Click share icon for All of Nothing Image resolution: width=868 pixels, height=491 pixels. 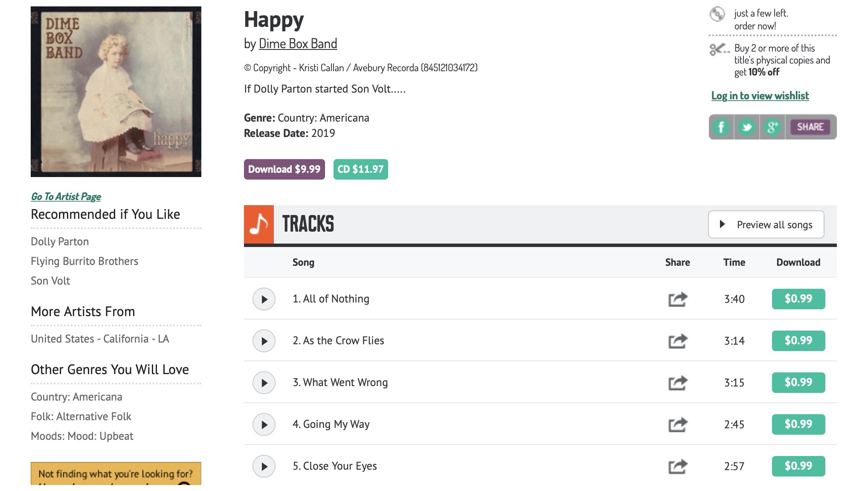pyautogui.click(x=677, y=299)
